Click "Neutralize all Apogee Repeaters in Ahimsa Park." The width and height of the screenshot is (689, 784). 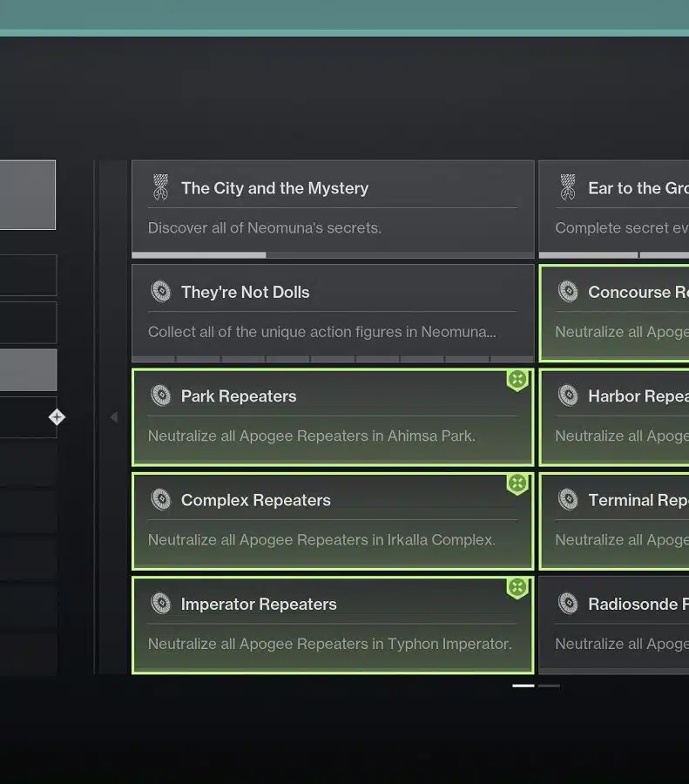(x=312, y=436)
